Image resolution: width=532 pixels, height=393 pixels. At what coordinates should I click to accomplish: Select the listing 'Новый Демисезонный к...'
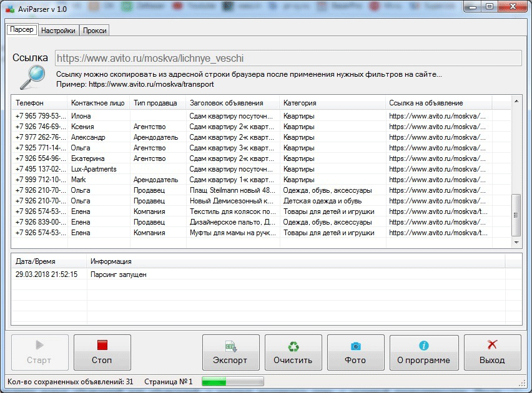(x=232, y=201)
